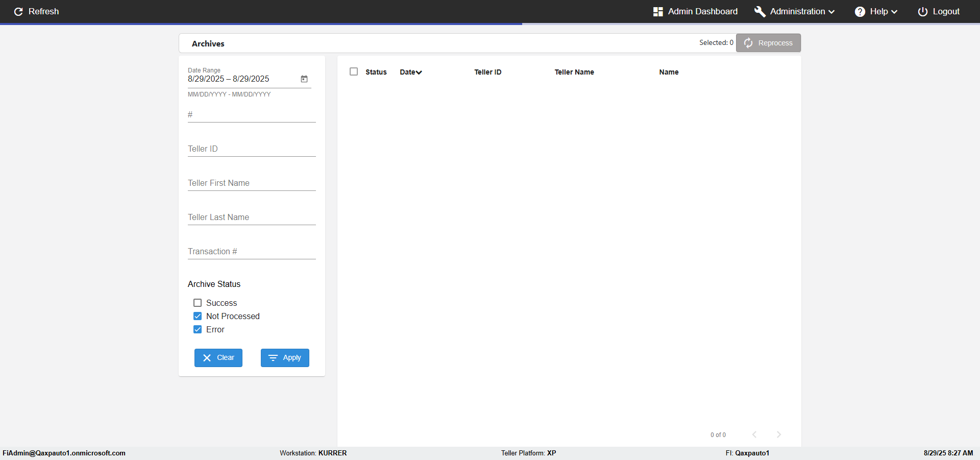
Task: Click the Archives panel title
Action: pos(208,44)
